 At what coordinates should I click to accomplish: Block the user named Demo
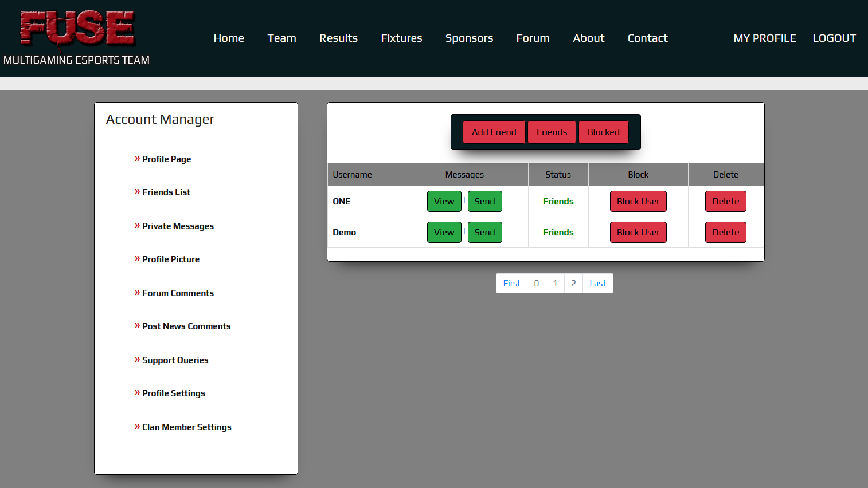[638, 233]
